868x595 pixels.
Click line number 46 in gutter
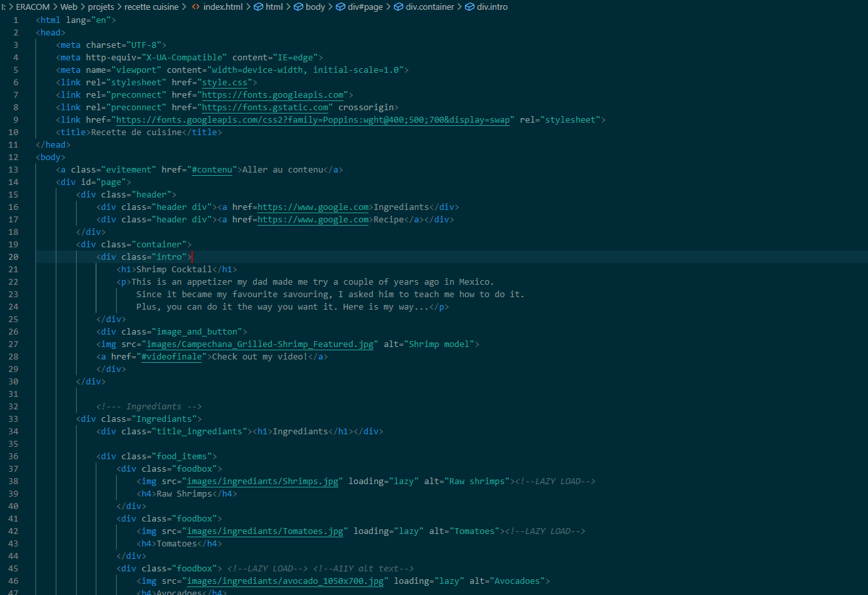14,581
